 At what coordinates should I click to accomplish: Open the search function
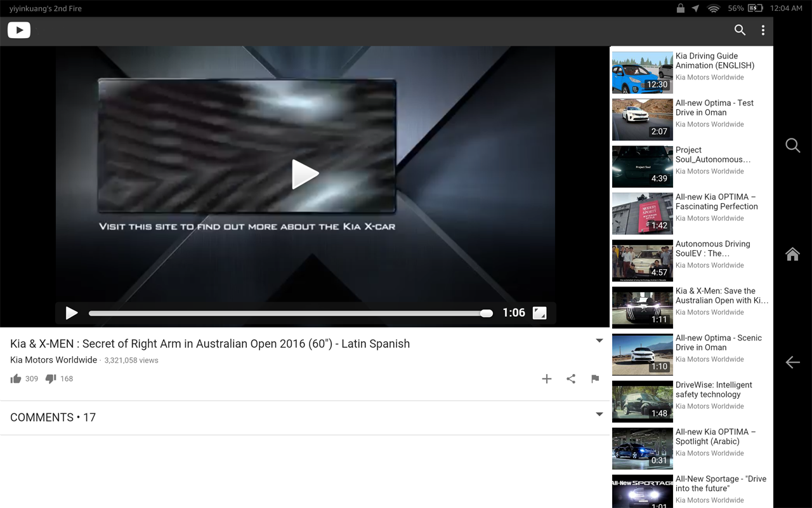pos(740,30)
